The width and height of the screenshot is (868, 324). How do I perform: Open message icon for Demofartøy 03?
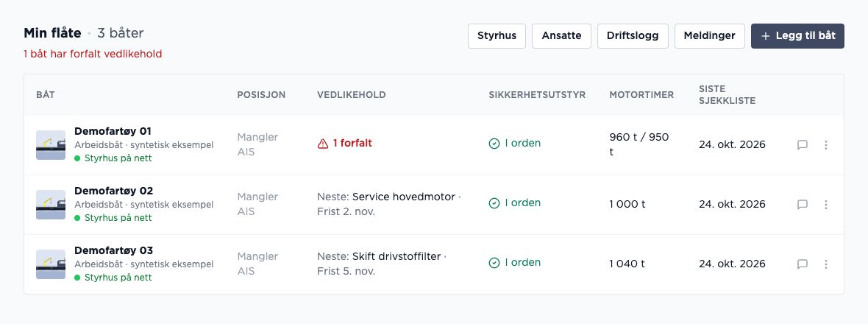coord(802,265)
